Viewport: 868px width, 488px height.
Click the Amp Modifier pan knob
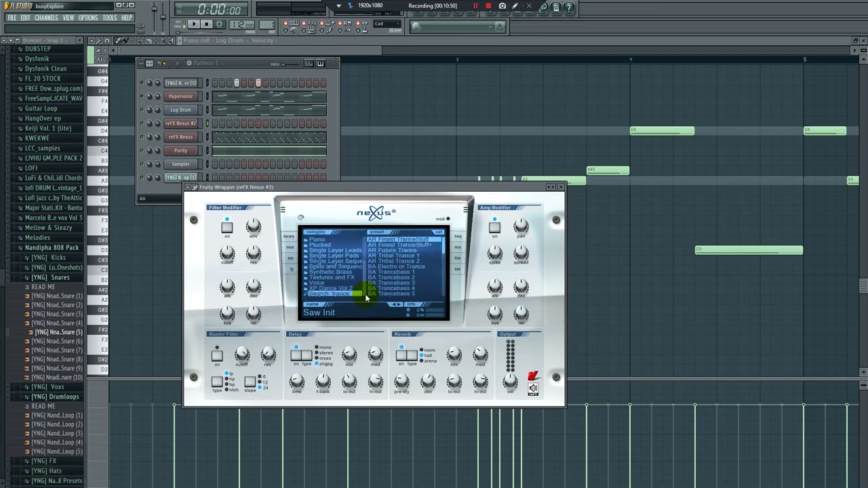[x=521, y=226]
